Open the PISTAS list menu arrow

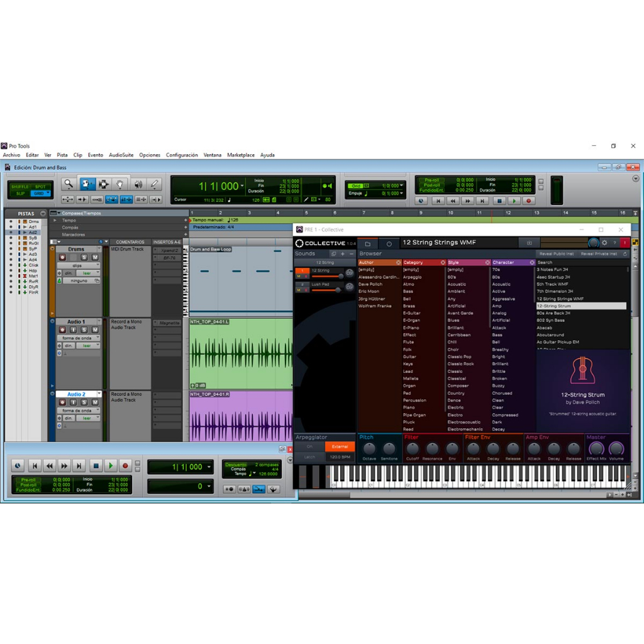pos(43,214)
